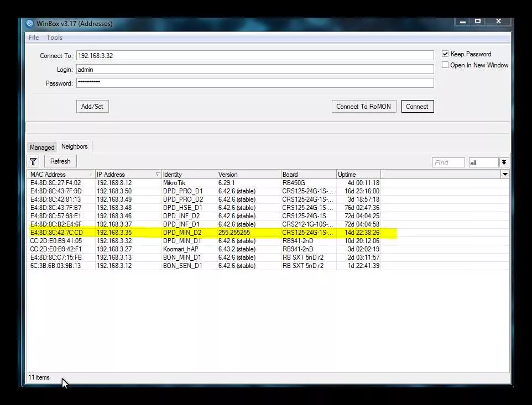The height and width of the screenshot is (405, 532).
Task: Close the WinBox window
Action: (498, 22)
